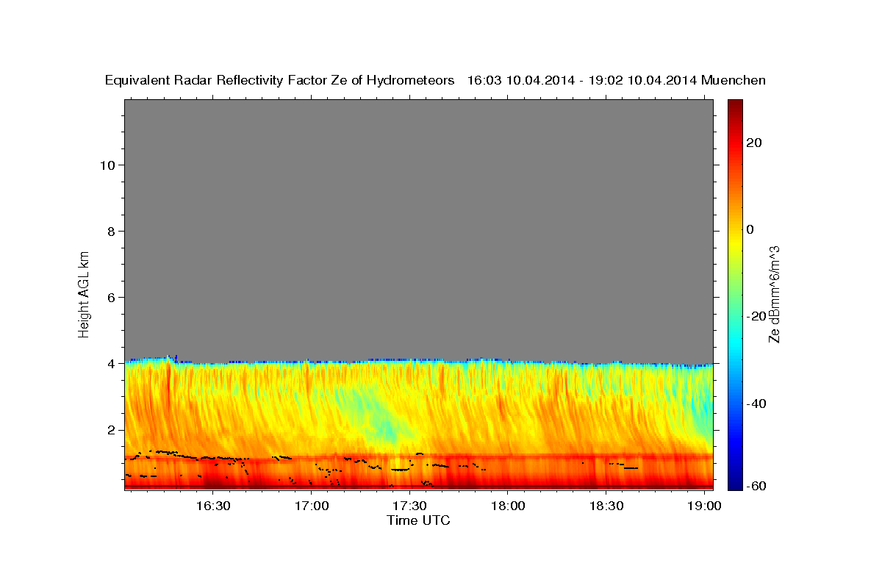Click the height tick label '4'

click(x=110, y=363)
